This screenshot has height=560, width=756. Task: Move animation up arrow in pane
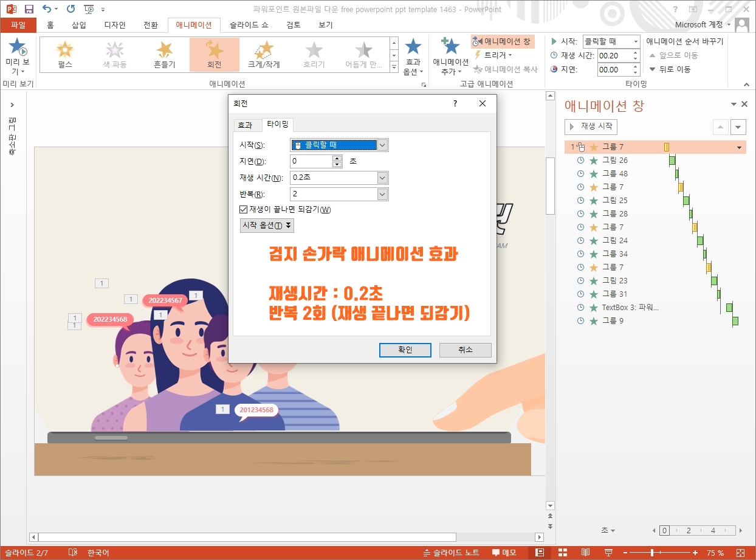[720, 127]
